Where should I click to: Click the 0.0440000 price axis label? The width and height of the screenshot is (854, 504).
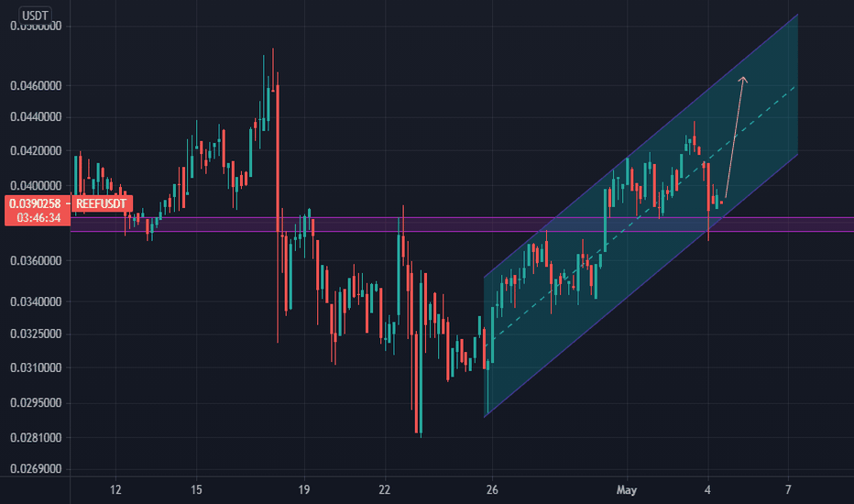[36, 117]
